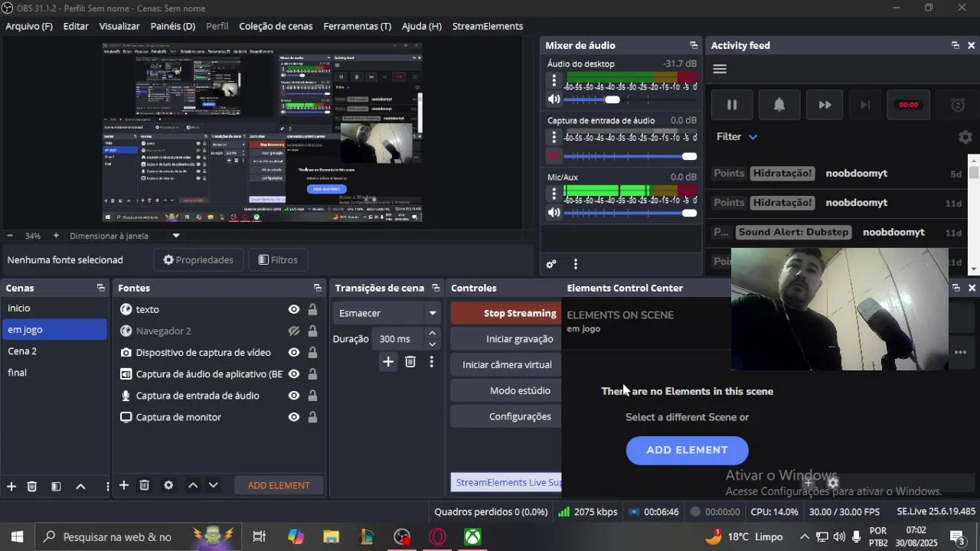This screenshot has height=551, width=980.
Task: Hide the texto source
Action: [x=293, y=310]
